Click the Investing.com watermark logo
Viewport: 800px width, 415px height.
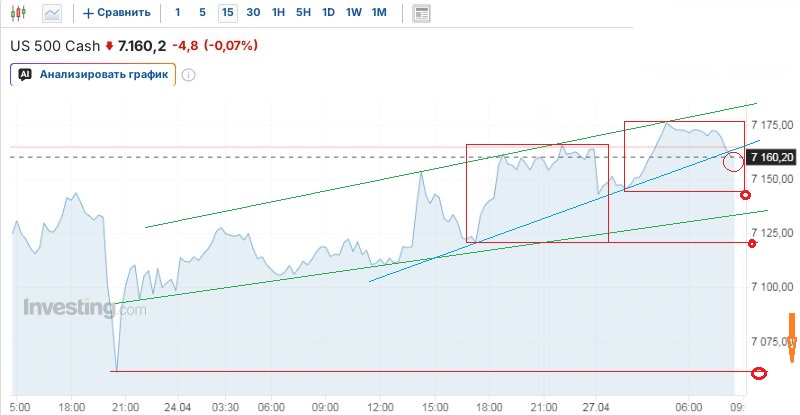pyautogui.click(x=85, y=308)
